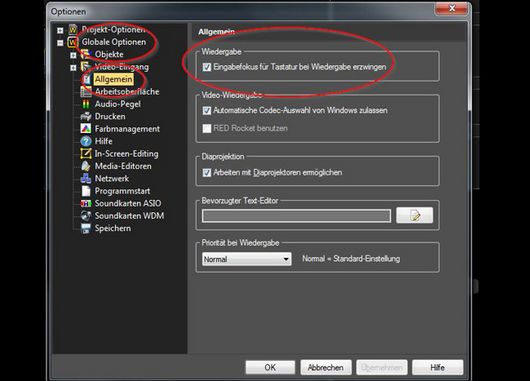Click the Globale Optionen W icon
530x381 pixels.
[73, 42]
